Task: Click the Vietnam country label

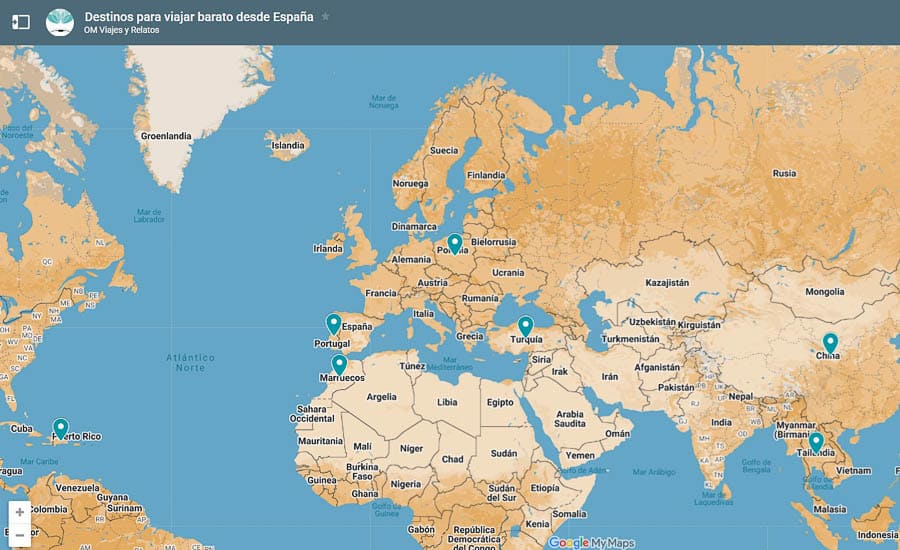Action: 854,470
